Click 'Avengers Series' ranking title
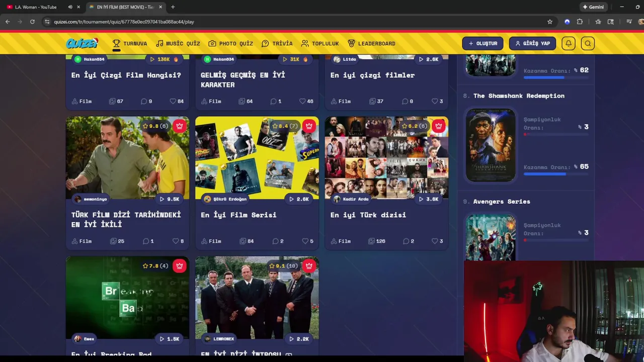This screenshot has width=644, height=362. (502, 201)
